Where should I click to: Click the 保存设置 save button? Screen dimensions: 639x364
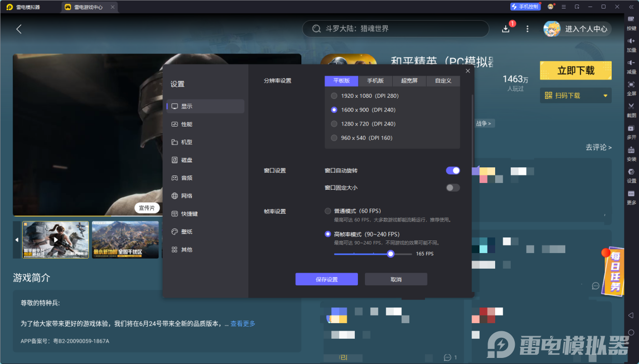click(x=326, y=279)
